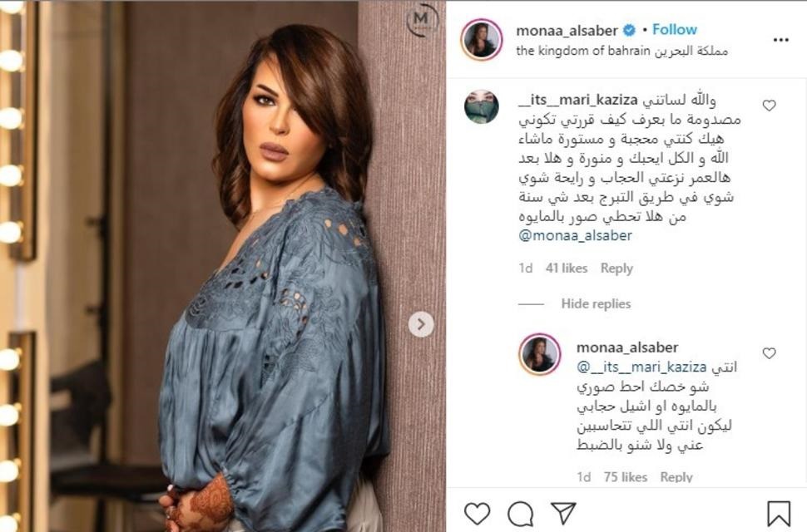This screenshot has height=532, width=807.
Task: Open monaa_alsaber avatar in reply
Action: 539,354
